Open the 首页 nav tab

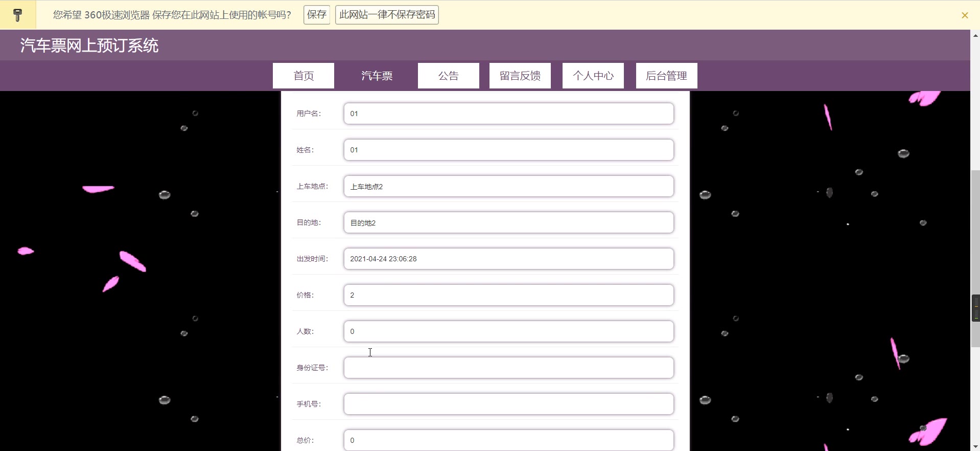click(304, 76)
